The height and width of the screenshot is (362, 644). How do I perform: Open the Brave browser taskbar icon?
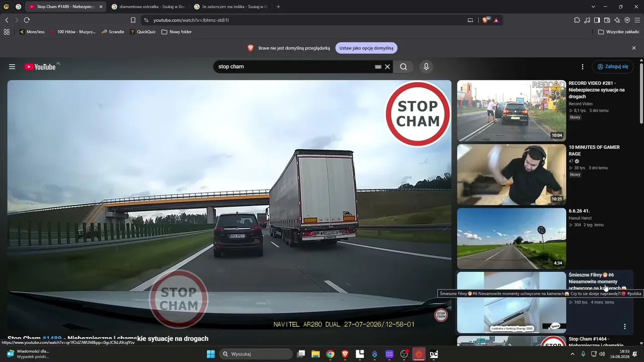(345, 354)
